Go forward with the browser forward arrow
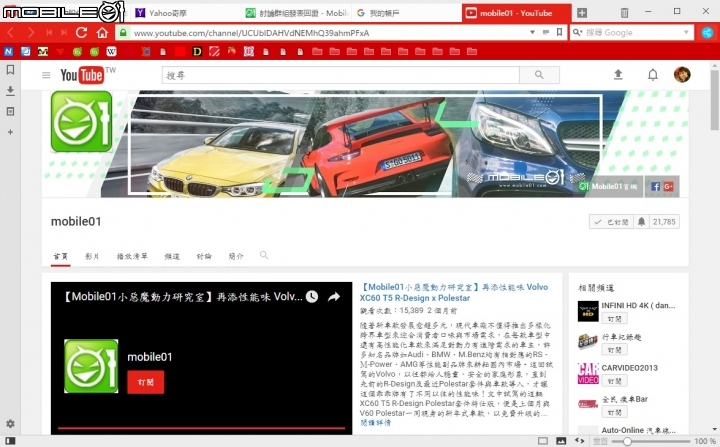 point(30,33)
